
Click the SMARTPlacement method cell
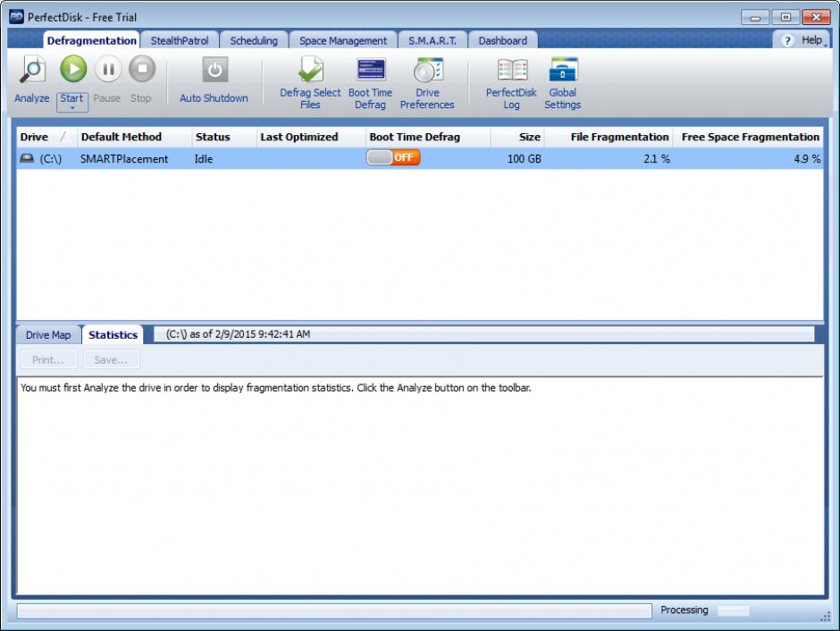[x=123, y=159]
